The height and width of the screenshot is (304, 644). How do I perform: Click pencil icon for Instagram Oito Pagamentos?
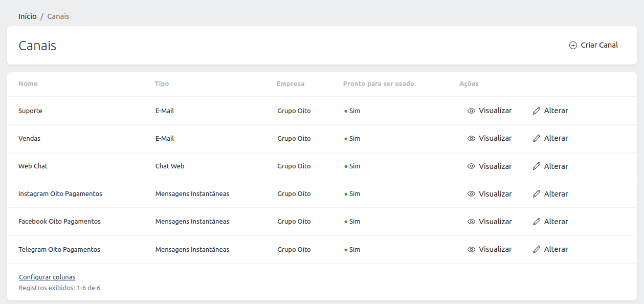coord(537,194)
